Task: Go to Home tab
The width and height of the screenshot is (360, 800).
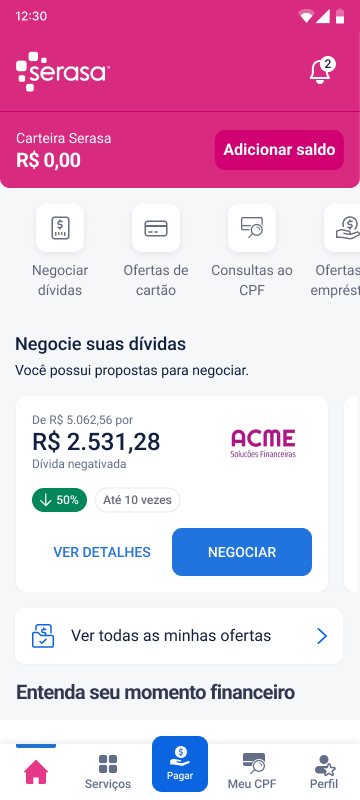Action: coord(36,771)
